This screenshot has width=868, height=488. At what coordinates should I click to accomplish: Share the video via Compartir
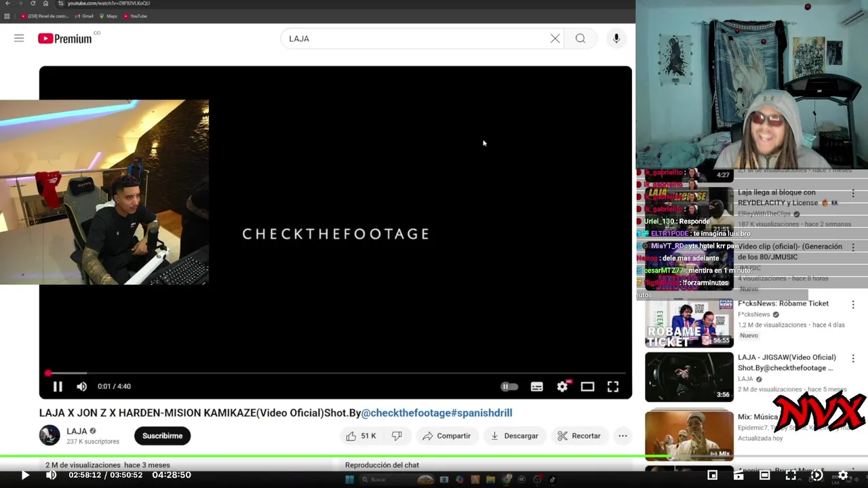[446, 436]
